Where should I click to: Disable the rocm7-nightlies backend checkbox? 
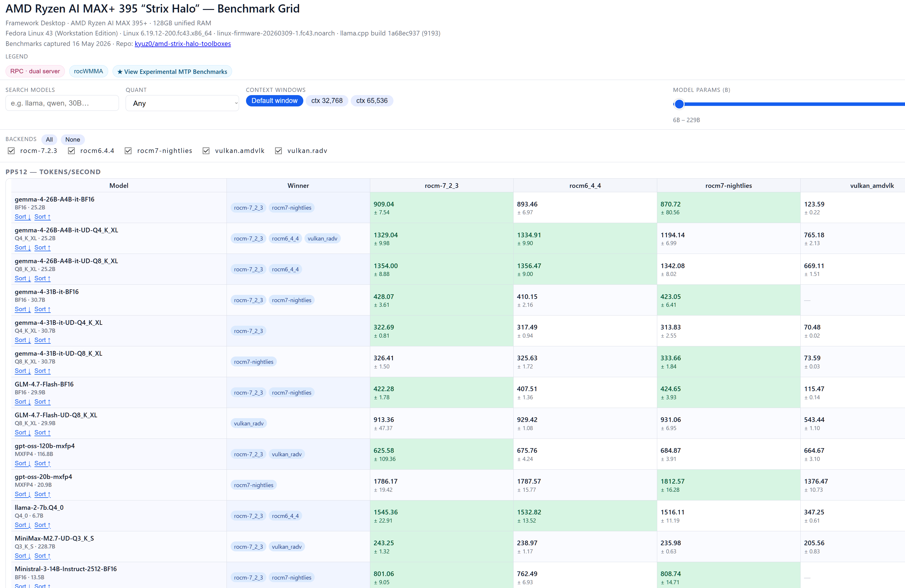coord(128,151)
